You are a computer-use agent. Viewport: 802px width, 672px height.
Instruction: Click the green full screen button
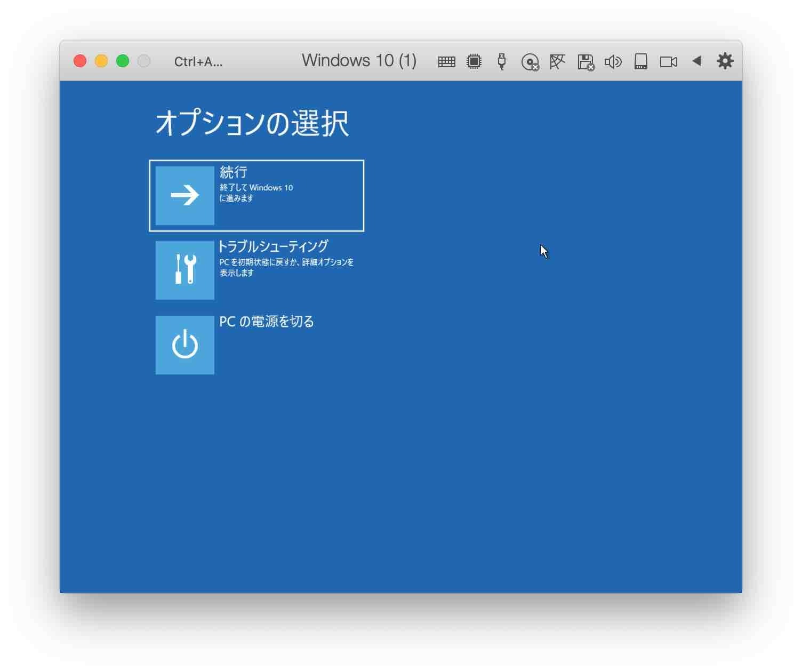[x=123, y=61]
